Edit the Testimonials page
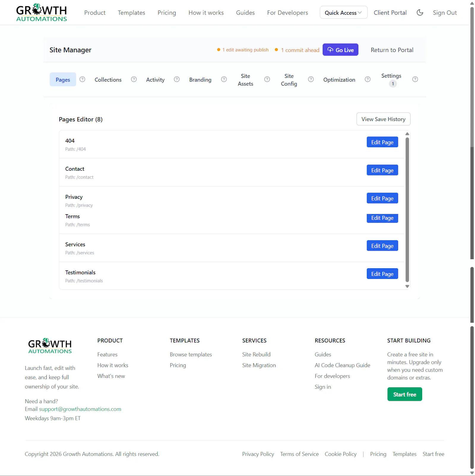The image size is (475, 476). tap(382, 274)
